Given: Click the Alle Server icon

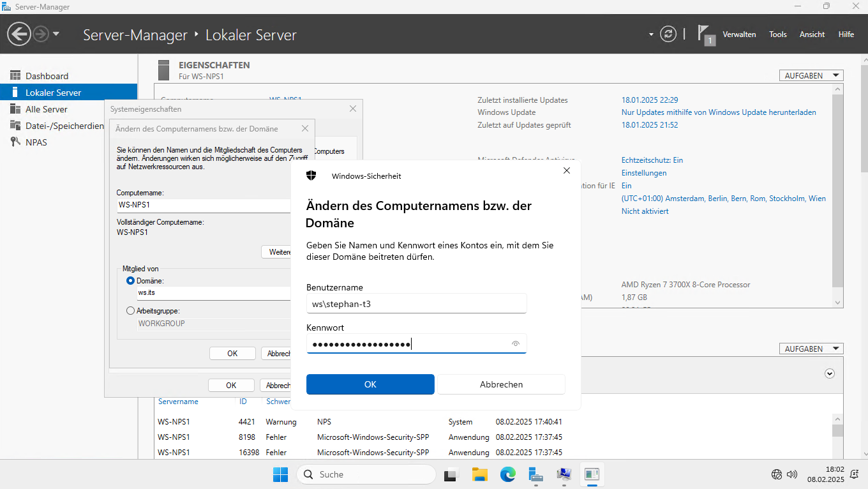Looking at the screenshot, I should [x=15, y=109].
